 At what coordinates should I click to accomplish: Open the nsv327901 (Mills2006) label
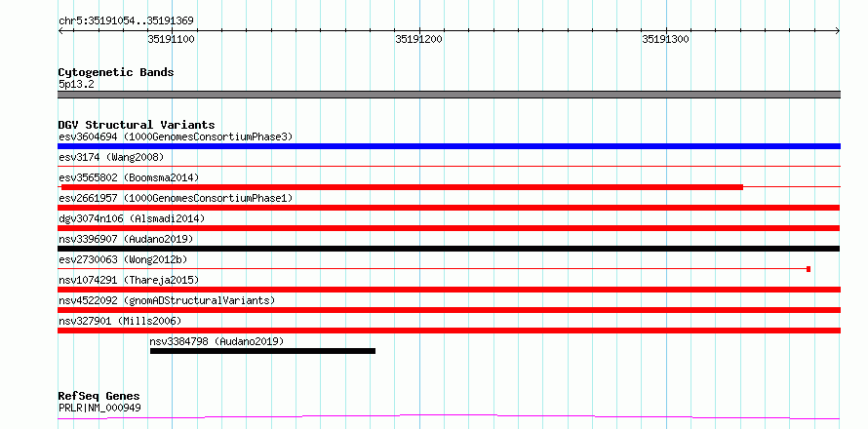[120, 321]
